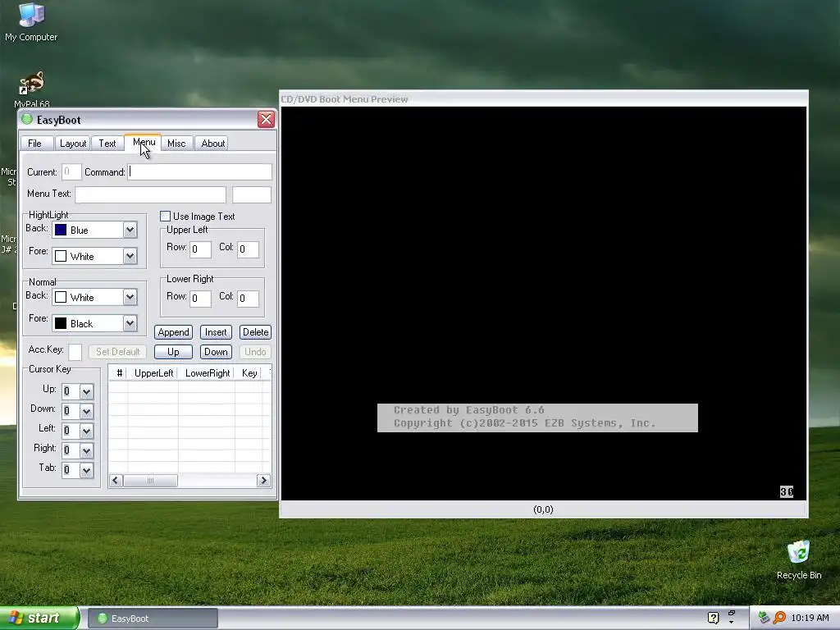
Task: Expand Normal Back White dropdown
Action: [x=130, y=297]
